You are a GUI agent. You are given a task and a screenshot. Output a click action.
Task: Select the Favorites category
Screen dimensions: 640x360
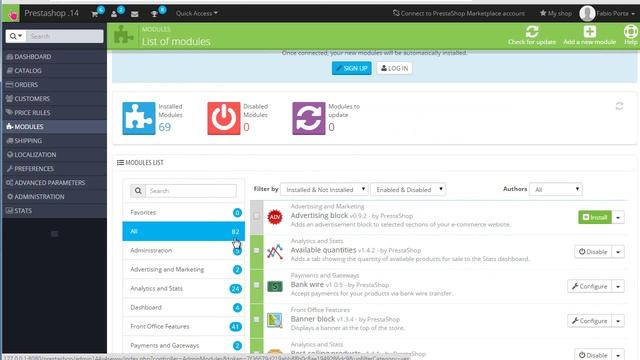[184, 212]
